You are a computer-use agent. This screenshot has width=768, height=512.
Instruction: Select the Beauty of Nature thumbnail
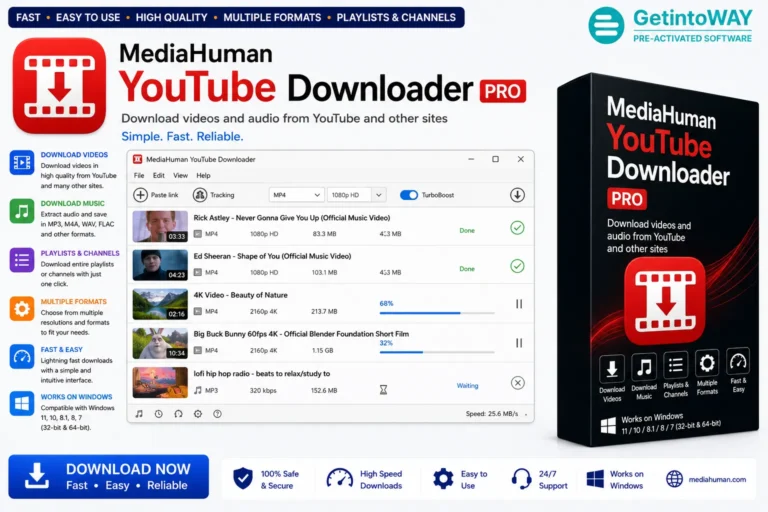coord(160,304)
